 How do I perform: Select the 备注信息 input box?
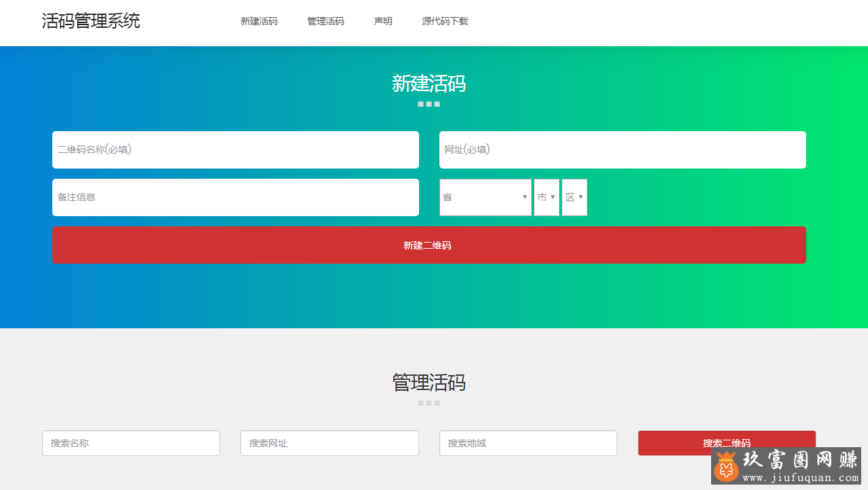coord(235,197)
